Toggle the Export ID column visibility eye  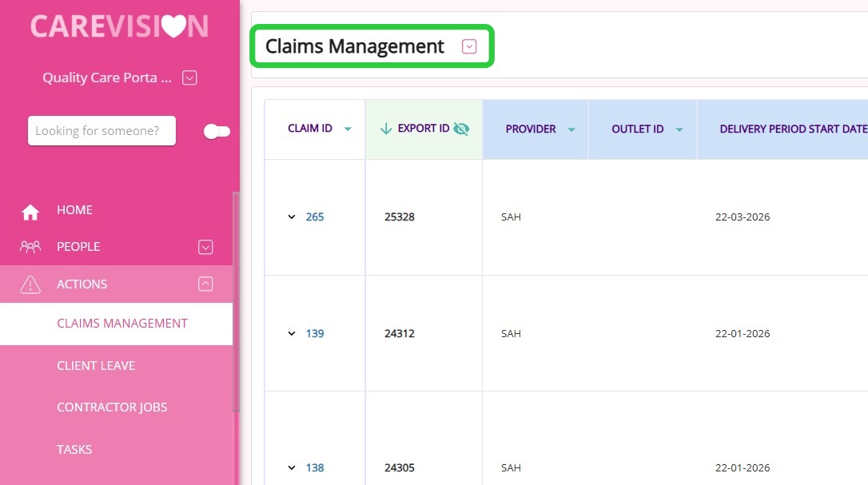(x=461, y=129)
